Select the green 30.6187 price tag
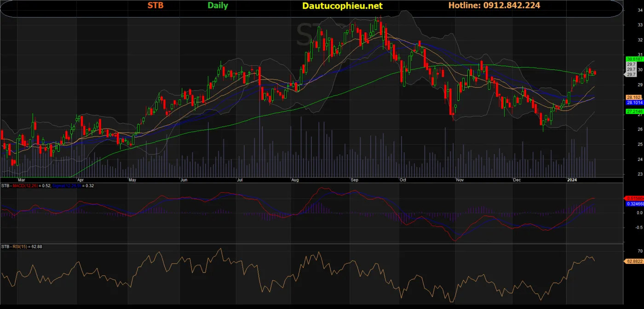Image resolution: width=644 pixels, height=309 pixels. click(634, 59)
